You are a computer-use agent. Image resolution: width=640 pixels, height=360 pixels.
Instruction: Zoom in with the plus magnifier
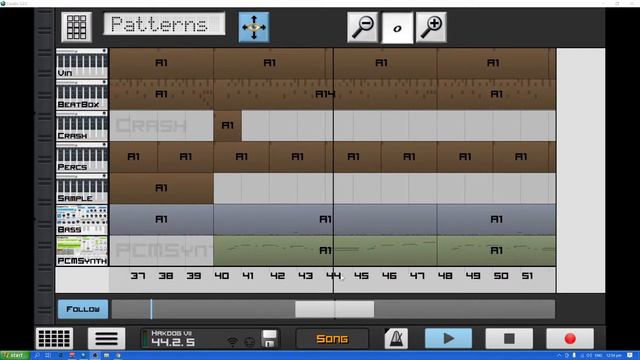tap(431, 27)
